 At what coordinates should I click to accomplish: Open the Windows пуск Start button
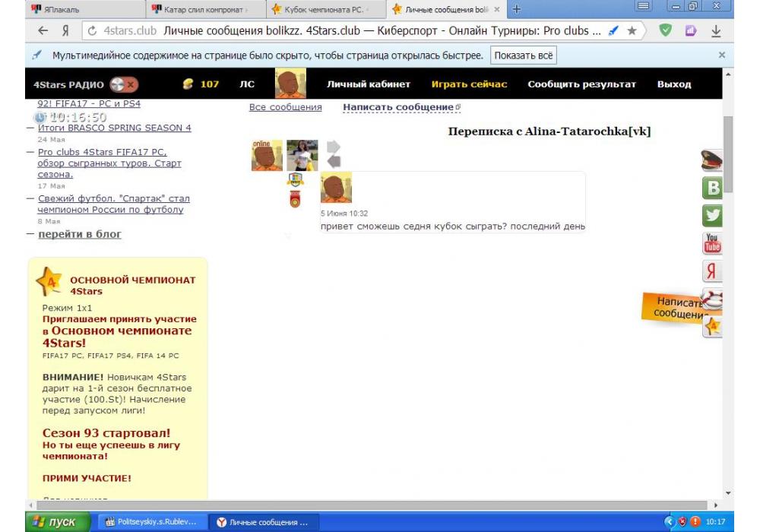point(59,522)
